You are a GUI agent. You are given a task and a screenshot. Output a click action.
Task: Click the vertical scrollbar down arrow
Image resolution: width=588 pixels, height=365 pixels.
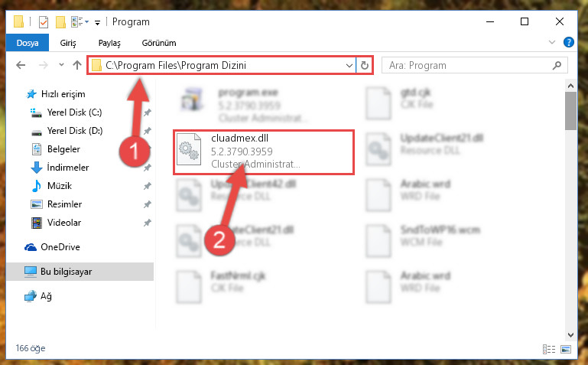pos(570,334)
